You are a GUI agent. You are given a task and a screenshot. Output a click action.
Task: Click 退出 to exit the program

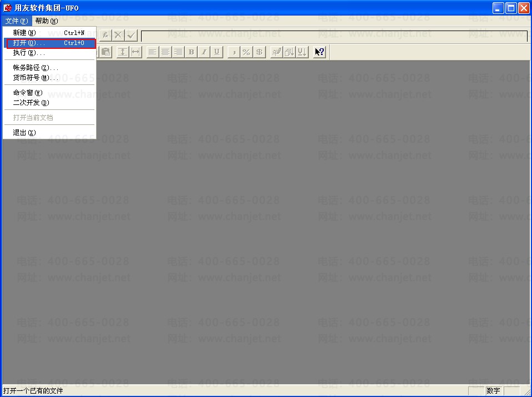(x=49, y=133)
